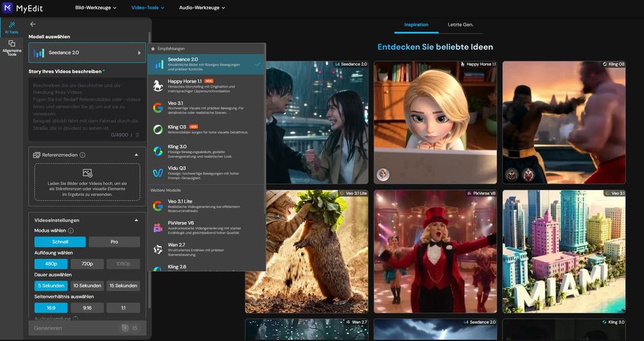Set resolution to 480p
Image resolution: width=644 pixels, height=341 pixels.
(51, 264)
